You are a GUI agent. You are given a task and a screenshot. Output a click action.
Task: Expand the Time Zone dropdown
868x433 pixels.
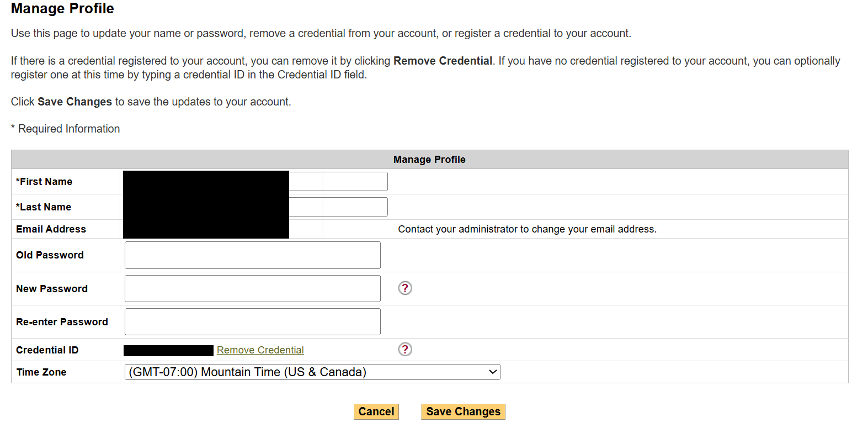coord(312,372)
